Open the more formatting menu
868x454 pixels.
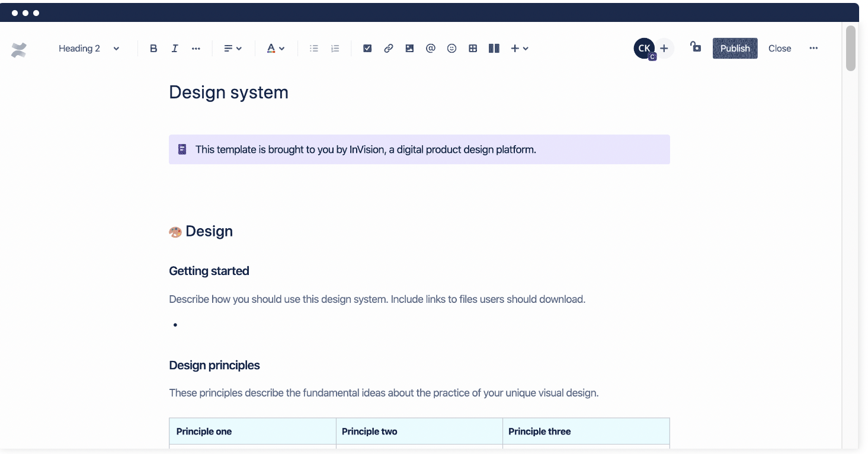(196, 48)
